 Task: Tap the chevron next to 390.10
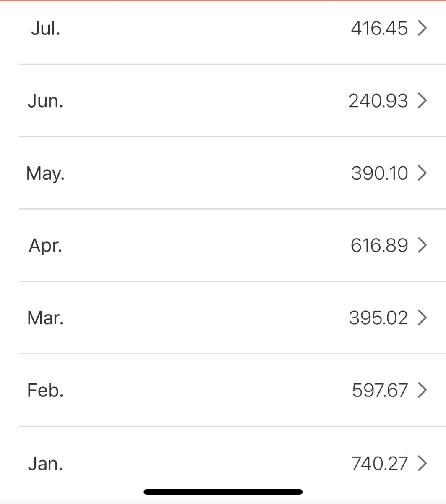(423, 173)
